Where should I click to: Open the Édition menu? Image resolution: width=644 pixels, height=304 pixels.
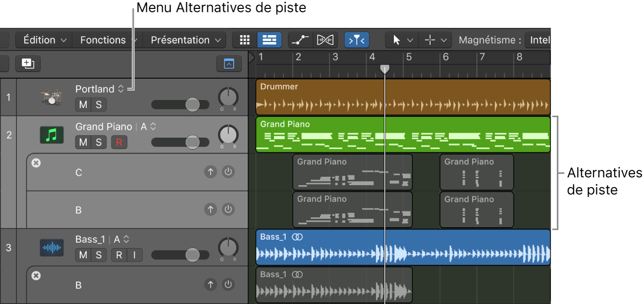point(44,40)
